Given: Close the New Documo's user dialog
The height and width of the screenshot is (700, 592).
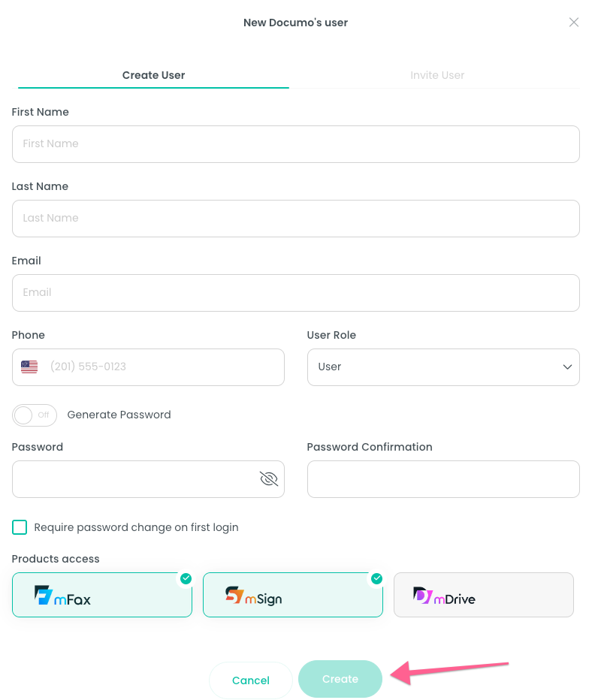Looking at the screenshot, I should point(574,23).
